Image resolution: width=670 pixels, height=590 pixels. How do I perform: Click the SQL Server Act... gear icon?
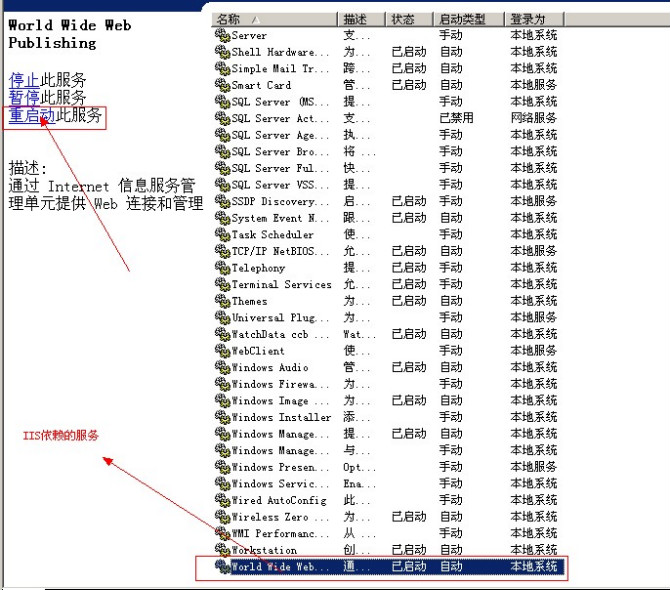pos(222,118)
